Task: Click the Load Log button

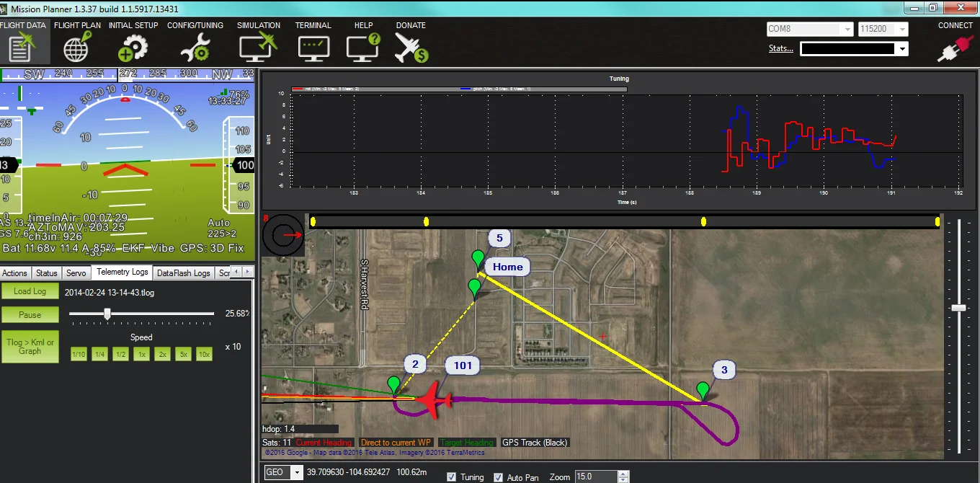Action: tap(30, 291)
